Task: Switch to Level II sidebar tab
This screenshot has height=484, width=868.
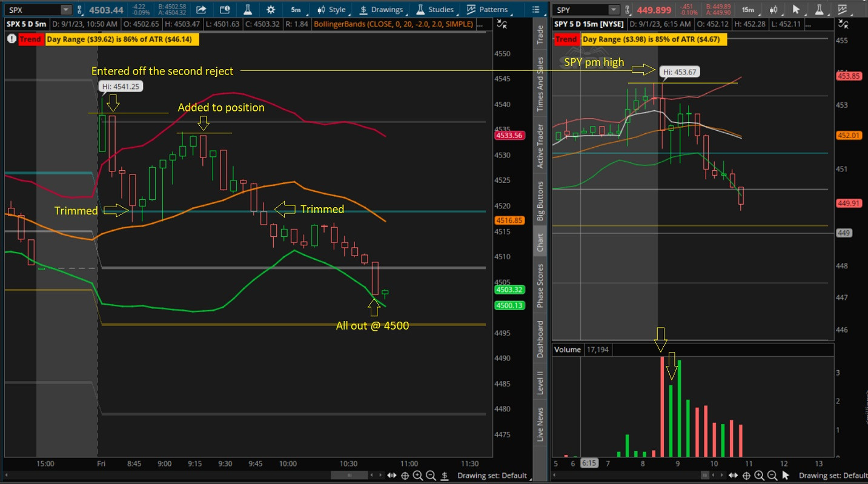Action: click(540, 383)
